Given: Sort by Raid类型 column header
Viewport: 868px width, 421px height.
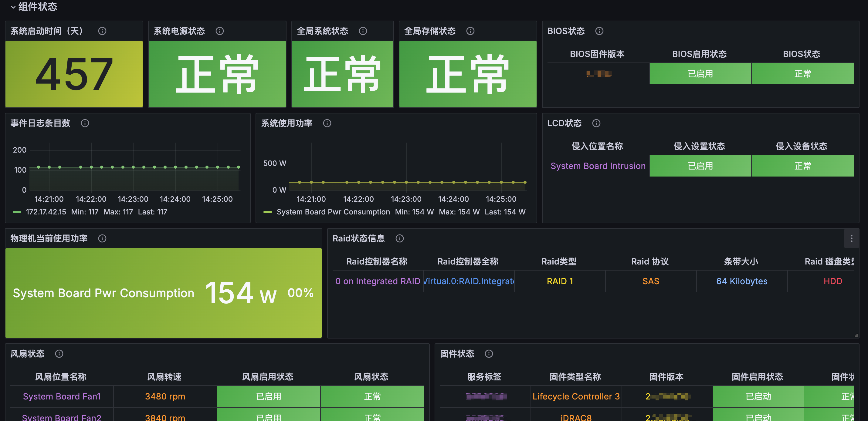Looking at the screenshot, I should (559, 261).
